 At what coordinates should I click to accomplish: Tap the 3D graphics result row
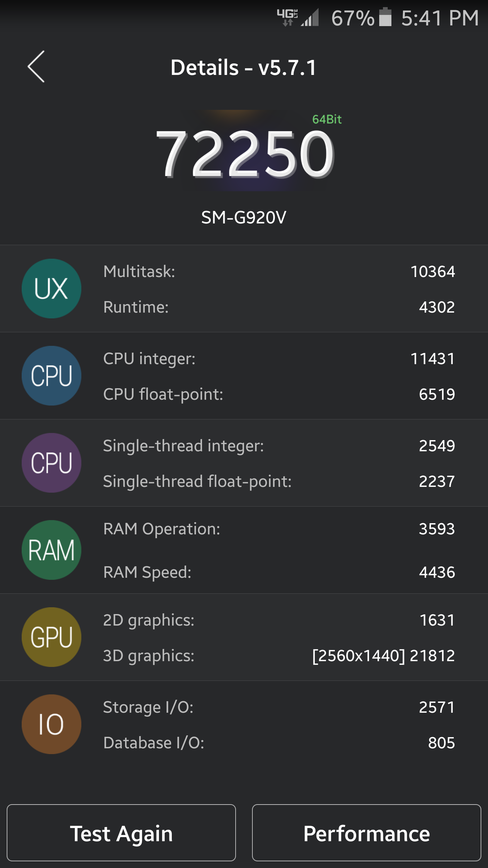pos(279,655)
